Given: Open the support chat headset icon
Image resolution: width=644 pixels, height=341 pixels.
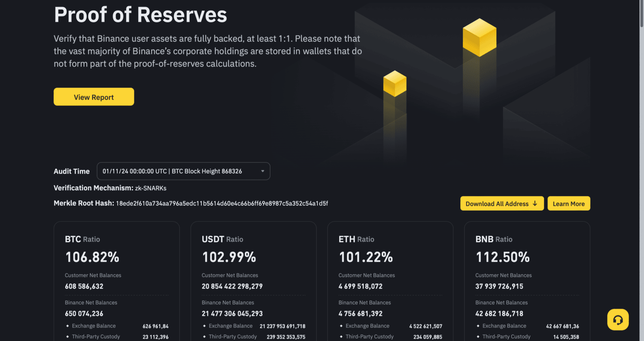Looking at the screenshot, I should click(618, 320).
